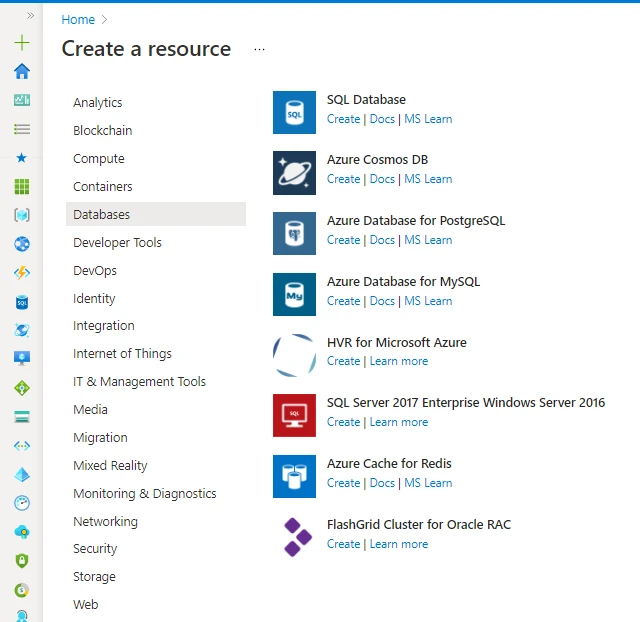Click the FlashGrid Cluster purple diamonds icon

tap(294, 537)
